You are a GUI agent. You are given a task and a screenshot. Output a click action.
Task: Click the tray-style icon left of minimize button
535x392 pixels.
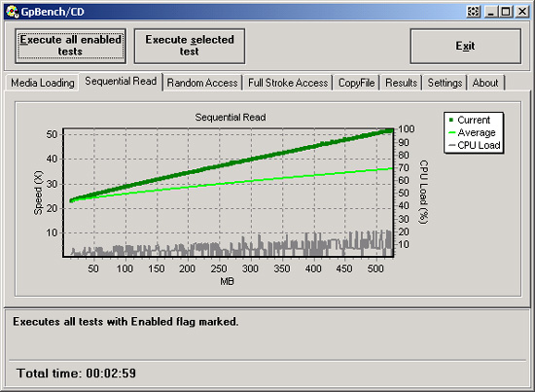point(474,12)
